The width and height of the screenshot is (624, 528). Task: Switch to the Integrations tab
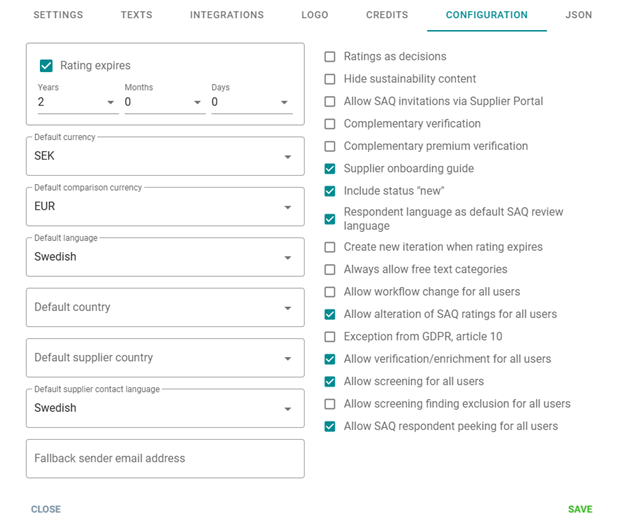pos(227,15)
